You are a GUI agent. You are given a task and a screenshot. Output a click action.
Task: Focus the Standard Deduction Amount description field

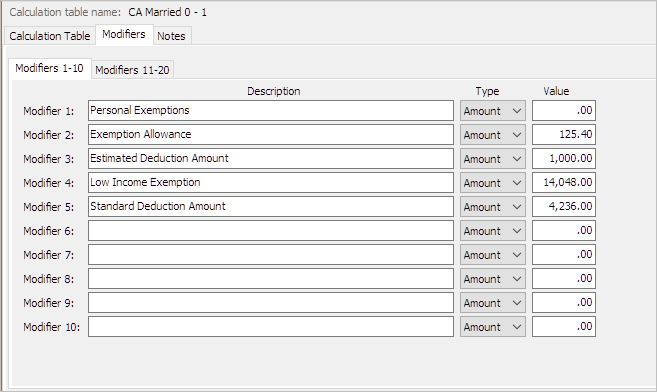click(271, 206)
